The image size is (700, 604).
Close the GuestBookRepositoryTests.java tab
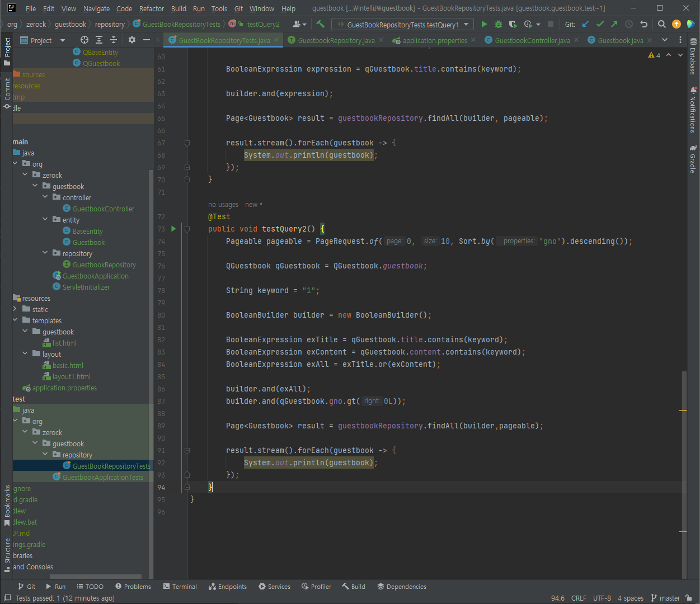[x=276, y=40]
